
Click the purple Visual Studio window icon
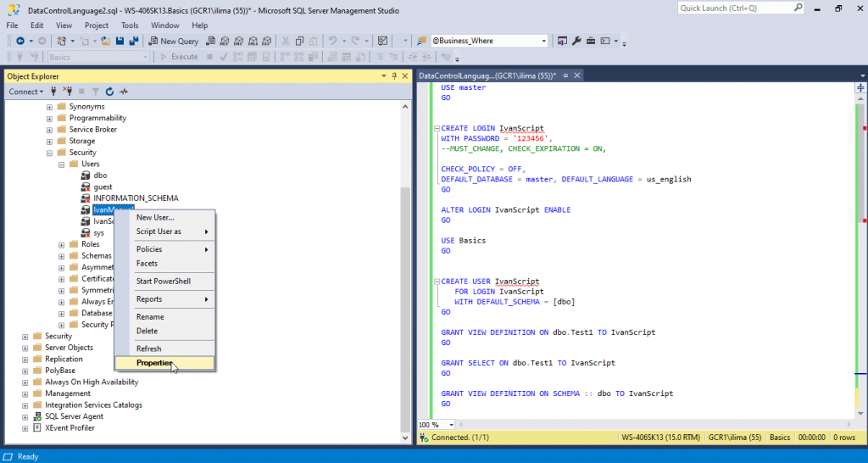point(562,41)
